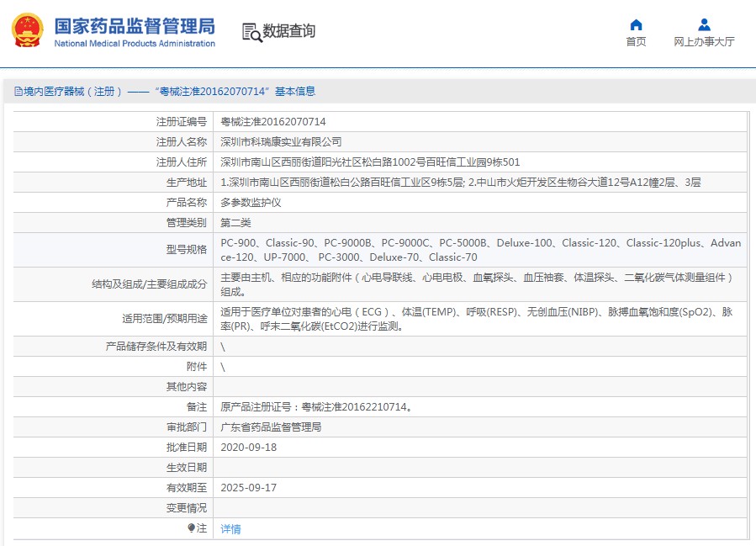Screen dimensions: 756x546
Task: Click the 有效期至 row label
Action: pyautogui.click(x=187, y=488)
